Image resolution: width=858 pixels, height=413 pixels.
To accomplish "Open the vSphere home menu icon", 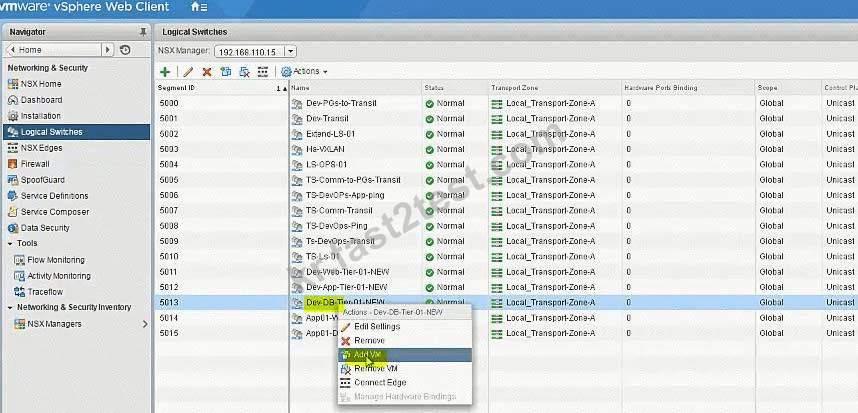I will point(199,7).
